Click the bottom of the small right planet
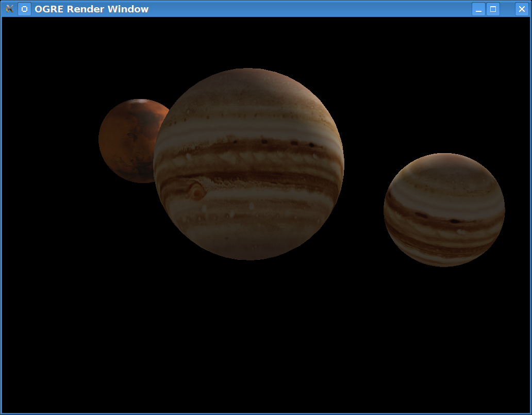The width and height of the screenshot is (532, 415). pyautogui.click(x=443, y=262)
